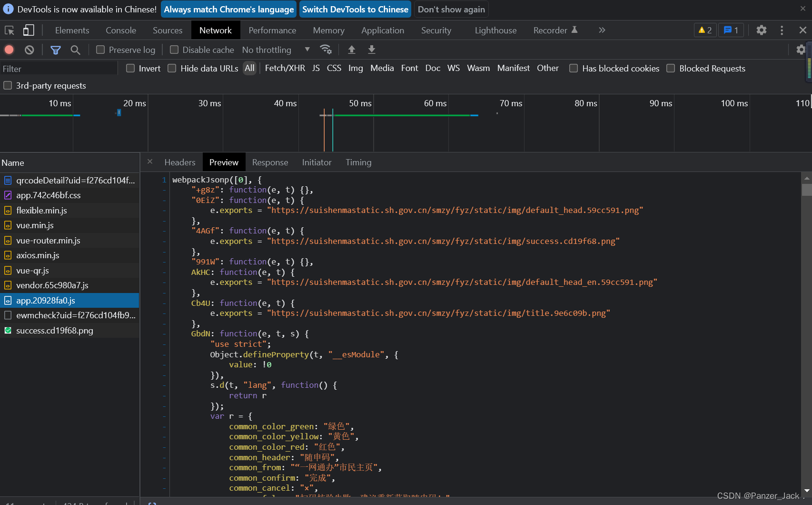
Task: Select flexible.min.js request
Action: click(x=69, y=210)
